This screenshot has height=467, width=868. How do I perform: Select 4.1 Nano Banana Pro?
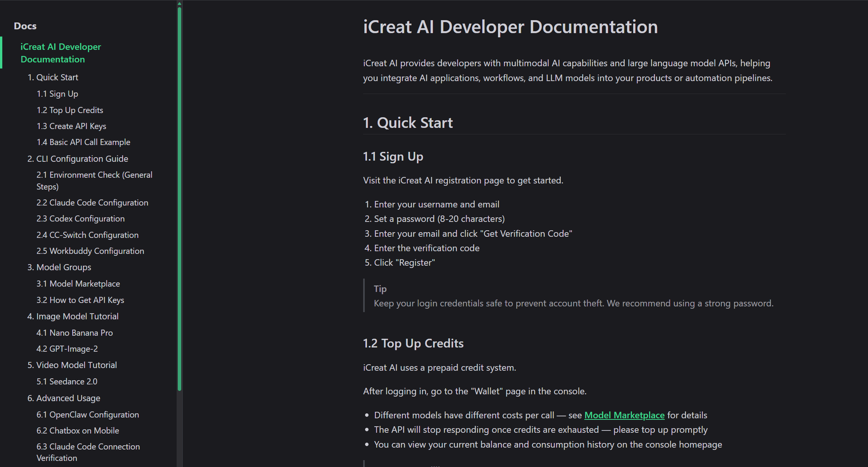pyautogui.click(x=75, y=333)
